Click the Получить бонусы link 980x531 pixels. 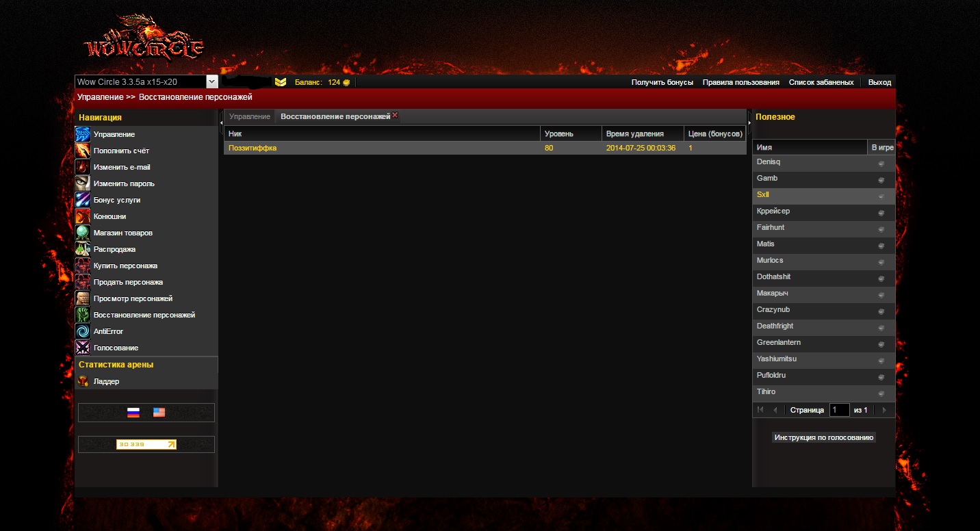click(662, 82)
